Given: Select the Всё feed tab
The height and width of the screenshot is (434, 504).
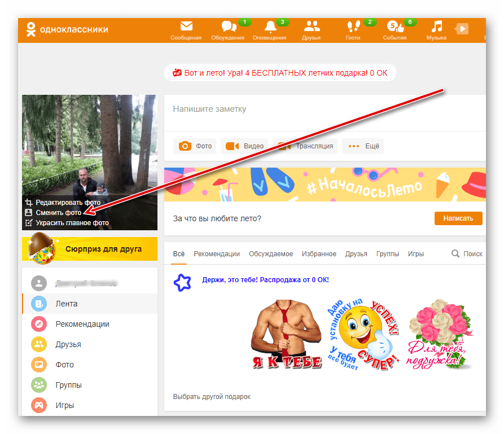Looking at the screenshot, I should pos(179,254).
